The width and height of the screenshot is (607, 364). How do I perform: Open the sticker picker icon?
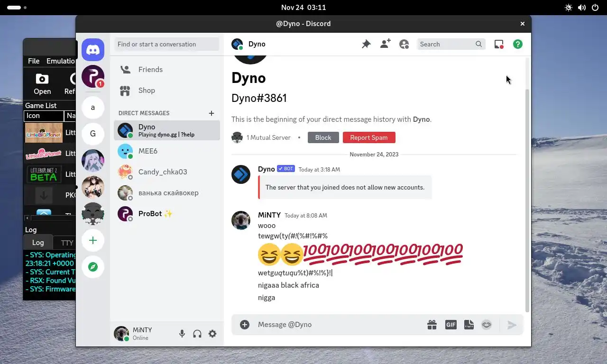469,325
